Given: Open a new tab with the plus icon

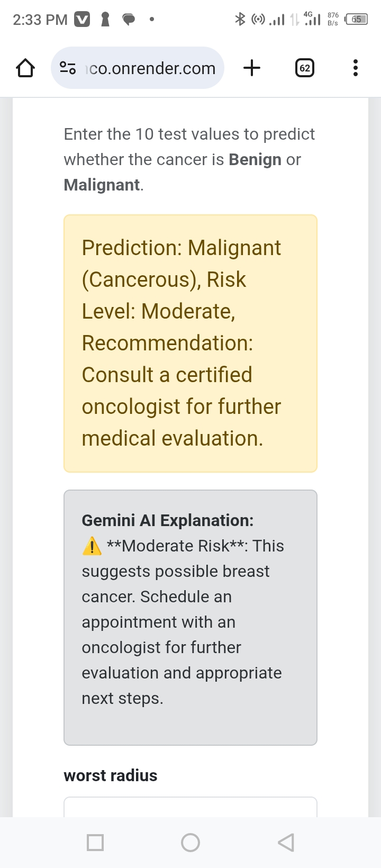Looking at the screenshot, I should pos(252,68).
